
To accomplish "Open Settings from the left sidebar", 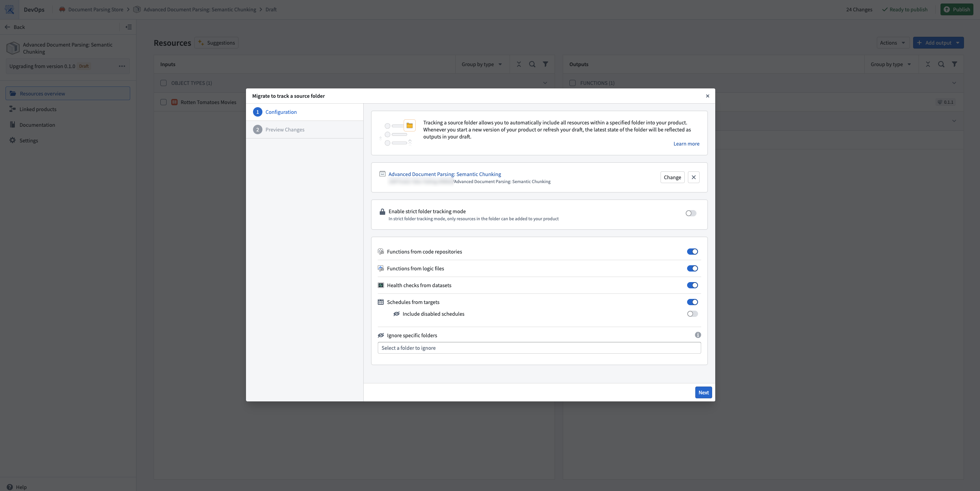I will click(29, 140).
